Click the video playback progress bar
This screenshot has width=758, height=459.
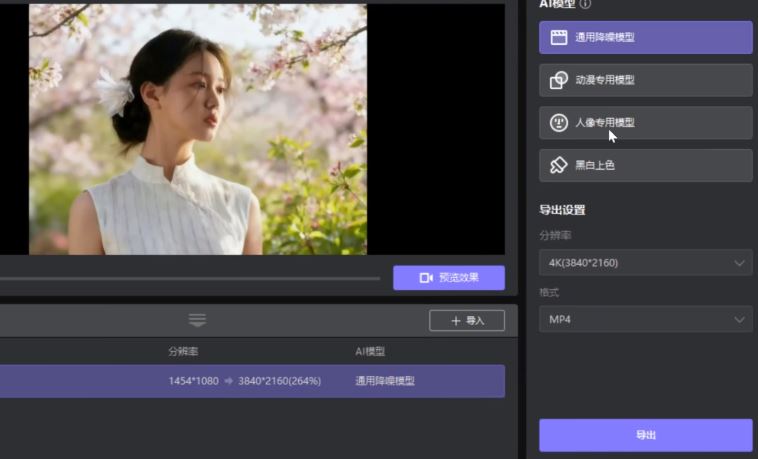(x=190, y=278)
